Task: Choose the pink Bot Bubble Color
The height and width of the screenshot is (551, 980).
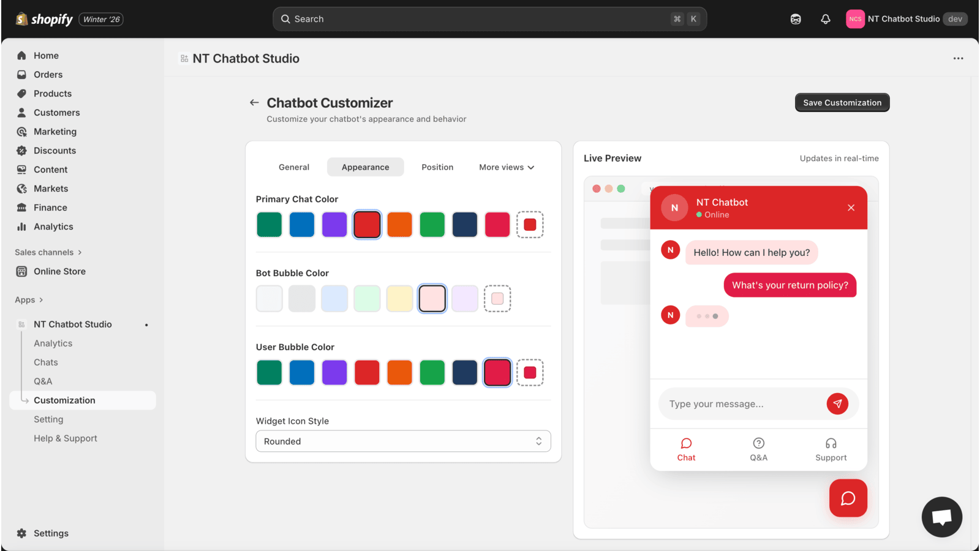Action: click(432, 298)
